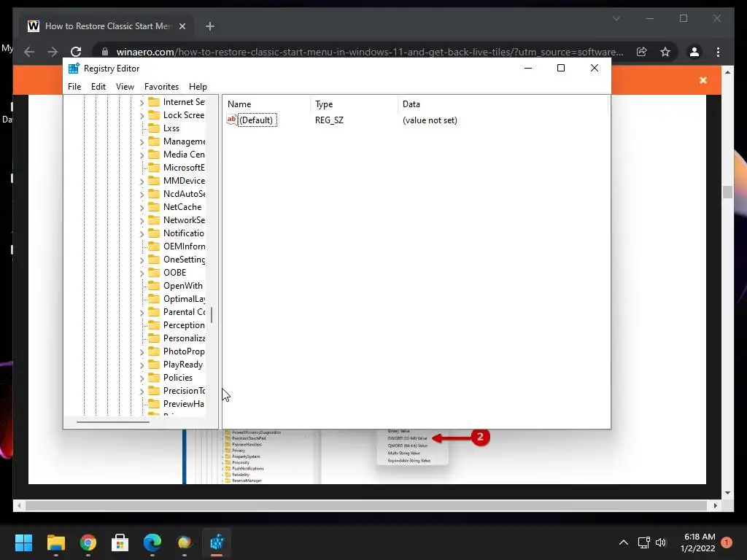The height and width of the screenshot is (560, 747).
Task: Sort values by Name column header
Action: 267,104
